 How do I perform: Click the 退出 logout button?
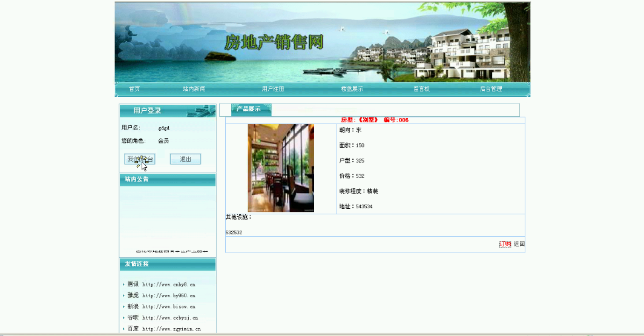pos(185,159)
